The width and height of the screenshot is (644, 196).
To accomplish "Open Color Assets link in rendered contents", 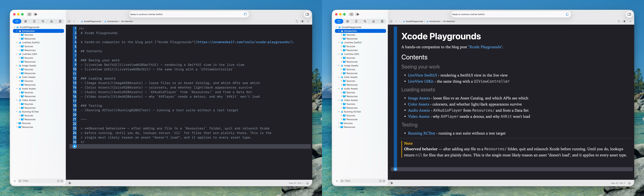I will pos(419,104).
